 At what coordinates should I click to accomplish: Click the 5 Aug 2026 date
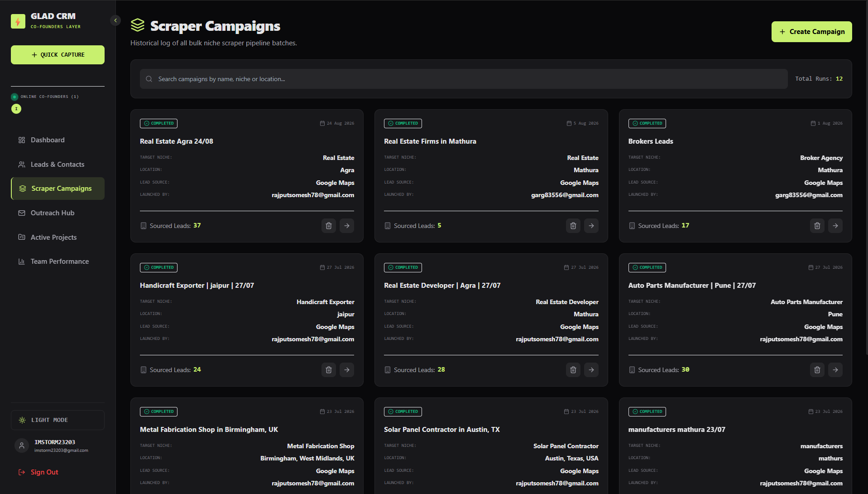(x=583, y=123)
